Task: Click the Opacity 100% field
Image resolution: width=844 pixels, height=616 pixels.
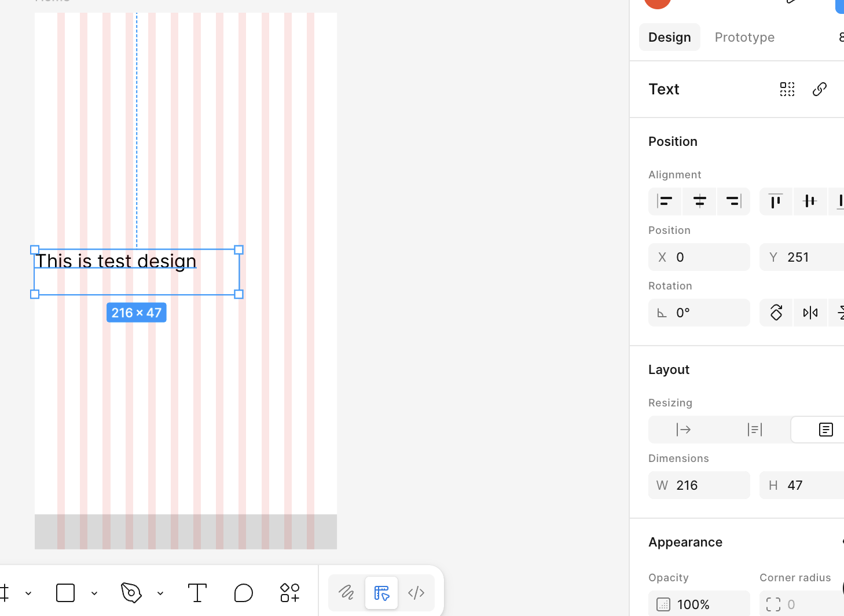Action: 699,604
